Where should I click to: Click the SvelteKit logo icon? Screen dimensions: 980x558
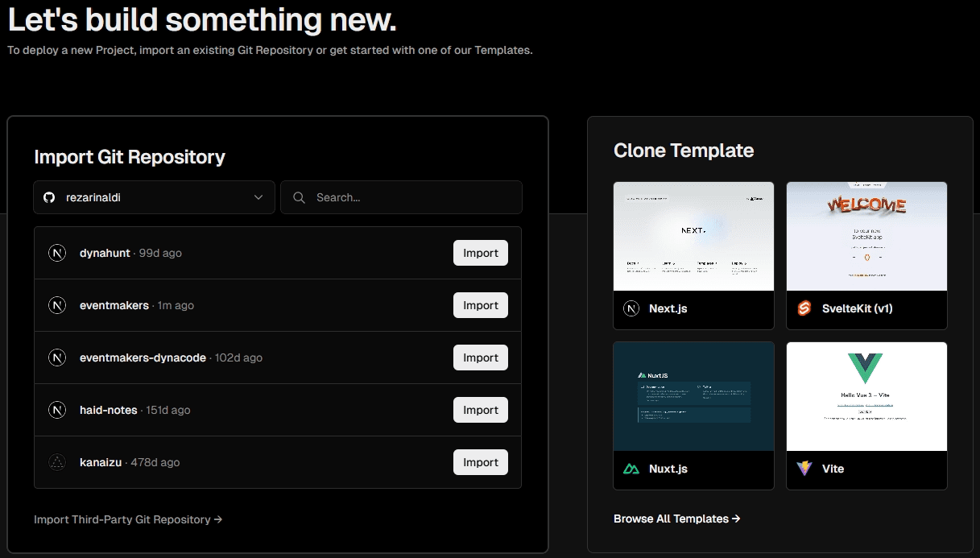click(x=804, y=308)
